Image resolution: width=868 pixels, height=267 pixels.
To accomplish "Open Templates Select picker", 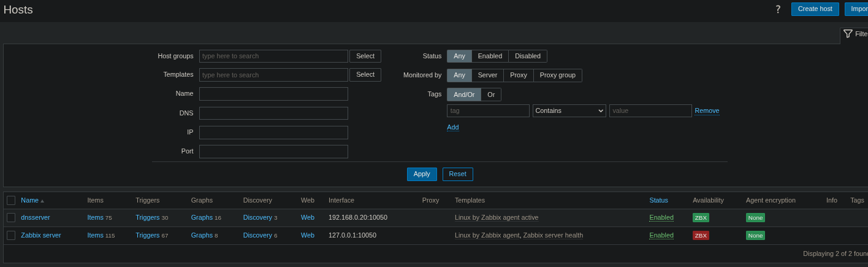I will 365,74.
